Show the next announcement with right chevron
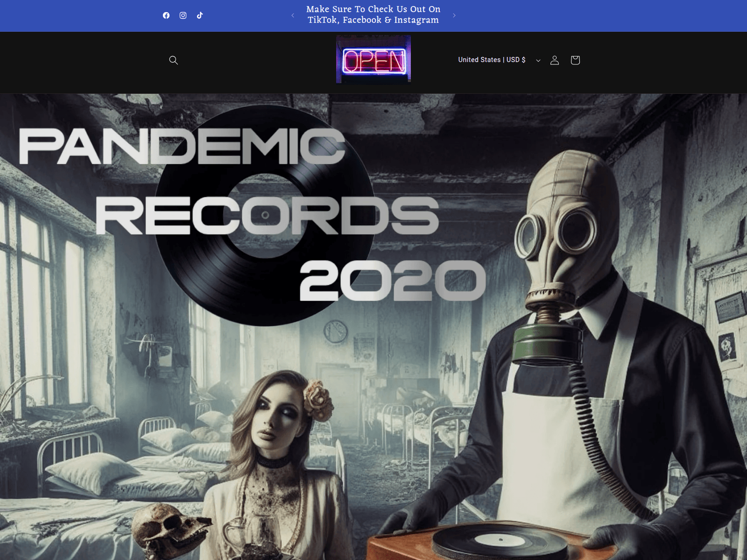Screen dimensions: 747x560 click(454, 15)
